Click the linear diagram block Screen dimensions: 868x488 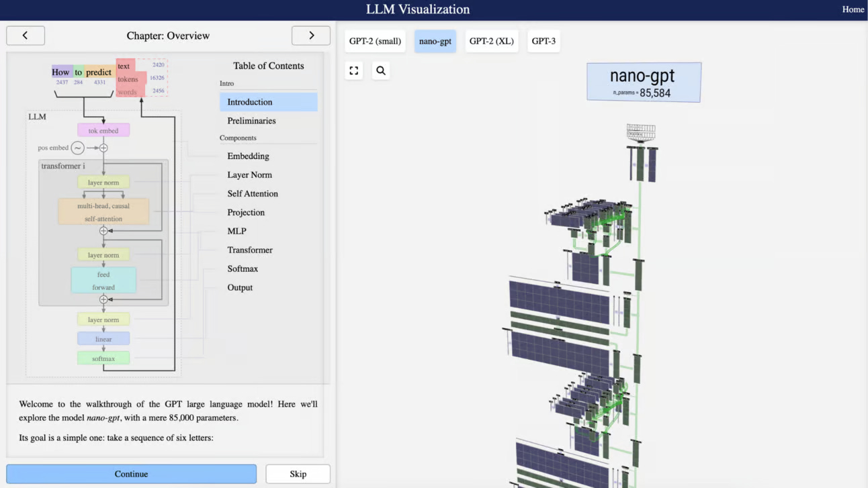click(103, 339)
